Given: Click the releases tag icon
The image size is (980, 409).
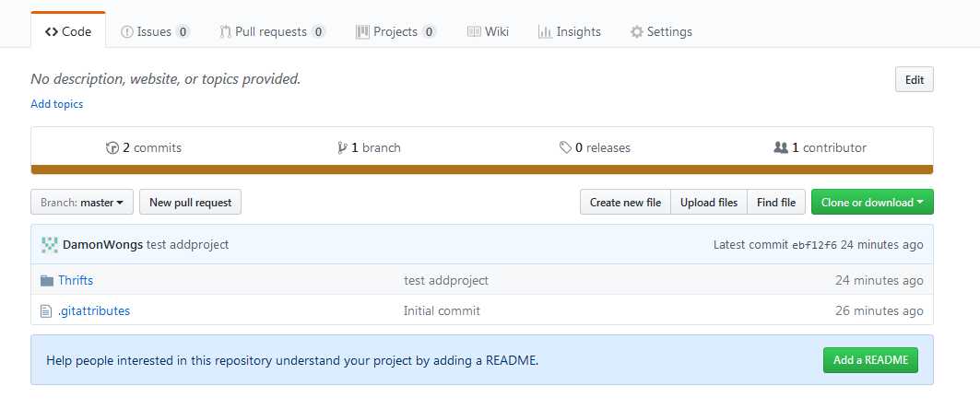Looking at the screenshot, I should pos(566,147).
